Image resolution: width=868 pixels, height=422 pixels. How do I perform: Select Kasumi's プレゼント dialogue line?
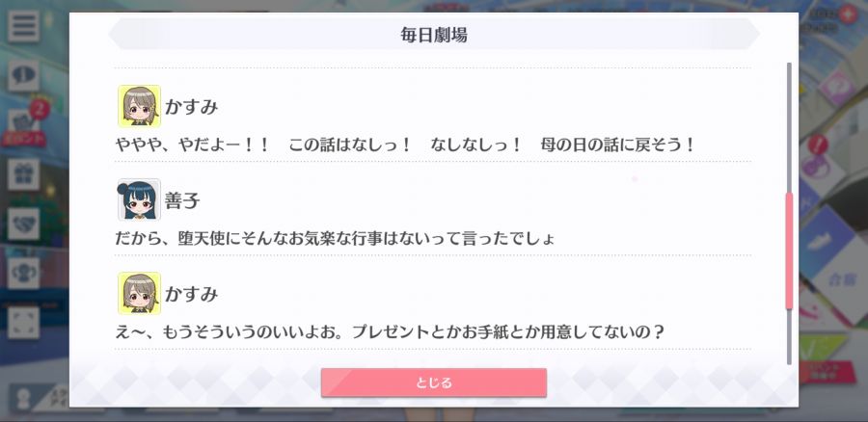click(x=390, y=332)
